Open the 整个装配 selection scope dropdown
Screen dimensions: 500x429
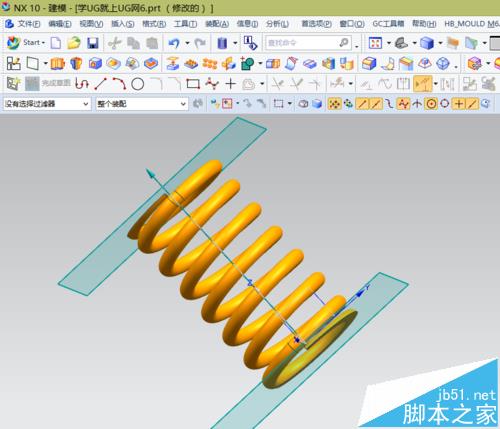coord(142,104)
